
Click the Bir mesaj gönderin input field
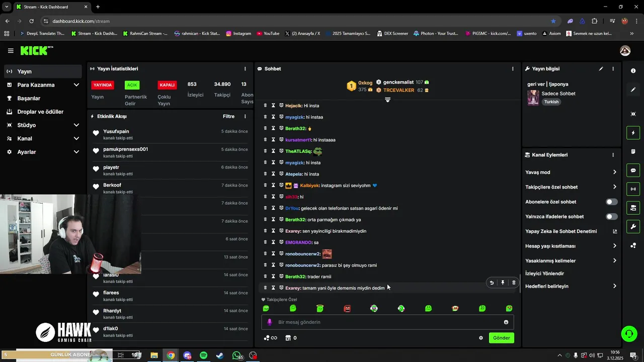coord(387,322)
